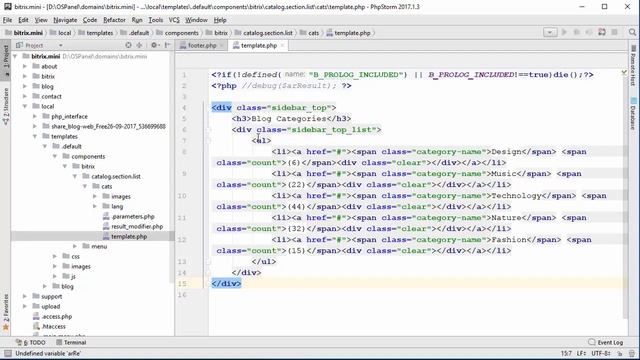Expand the php_interface folder
This screenshot has height=360, width=640.
(x=35, y=116)
